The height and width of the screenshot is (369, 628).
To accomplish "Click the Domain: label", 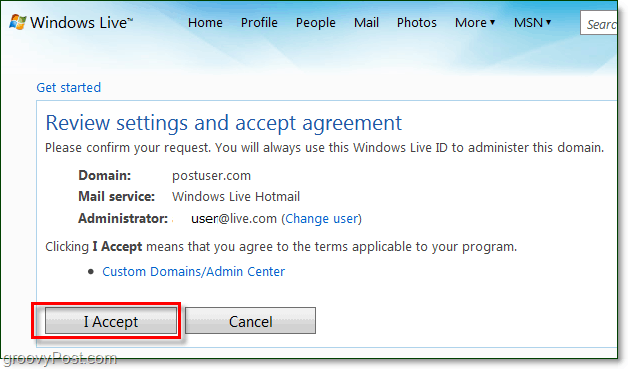I will [105, 175].
